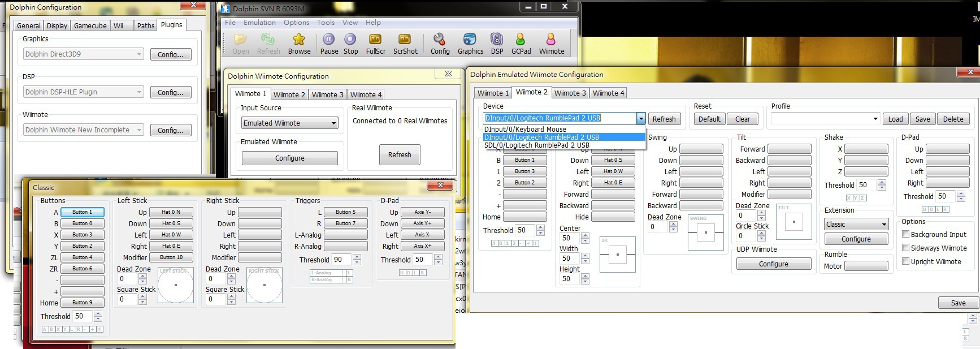The width and height of the screenshot is (980, 349).
Task: Click Configure under Extension
Action: [x=856, y=239]
